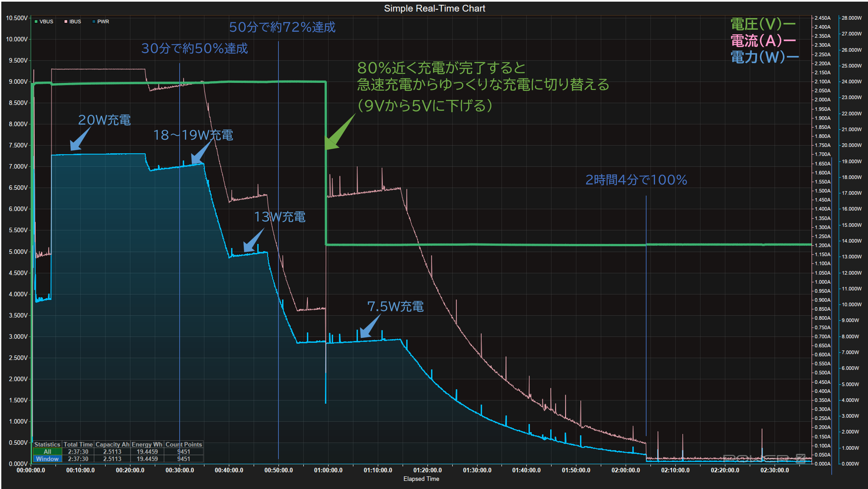Viewport: 868px width, 489px height.
Task: Select the Window row in Statistics table
Action: pyautogui.click(x=47, y=459)
